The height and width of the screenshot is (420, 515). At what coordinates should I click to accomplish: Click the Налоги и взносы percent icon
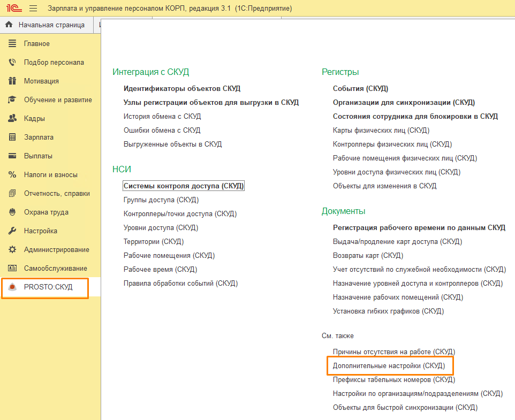[x=12, y=174]
